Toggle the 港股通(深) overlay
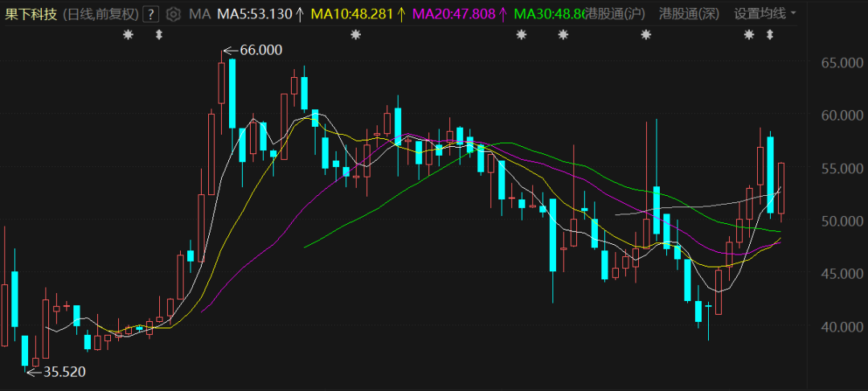This screenshot has width=868, height=391. 689,14
